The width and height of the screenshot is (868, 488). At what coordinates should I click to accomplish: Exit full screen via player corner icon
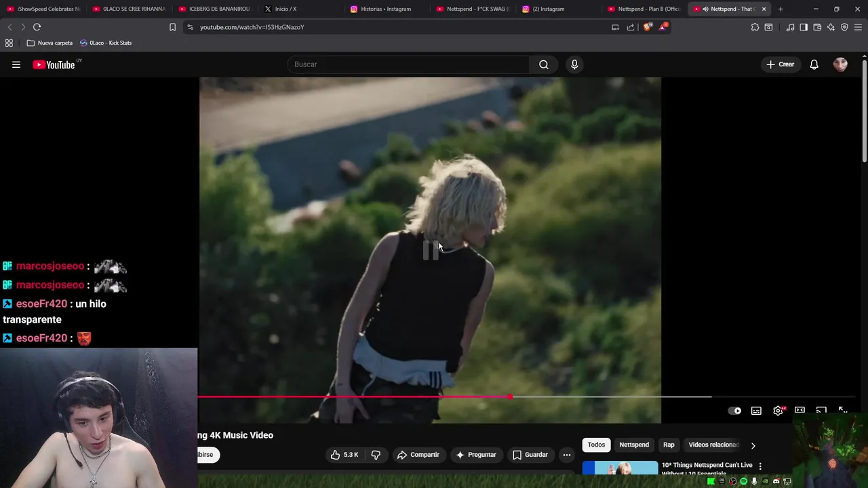[843, 411]
